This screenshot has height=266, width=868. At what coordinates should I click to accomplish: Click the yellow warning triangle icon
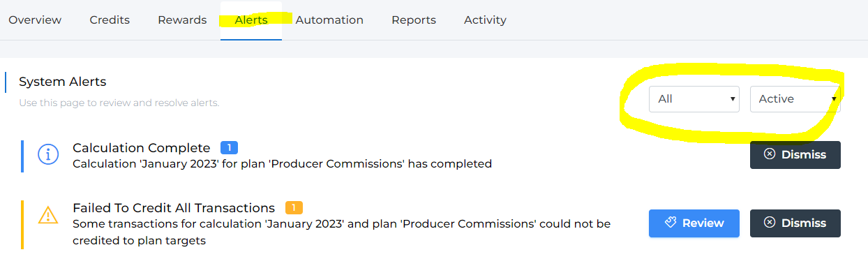coord(47,214)
